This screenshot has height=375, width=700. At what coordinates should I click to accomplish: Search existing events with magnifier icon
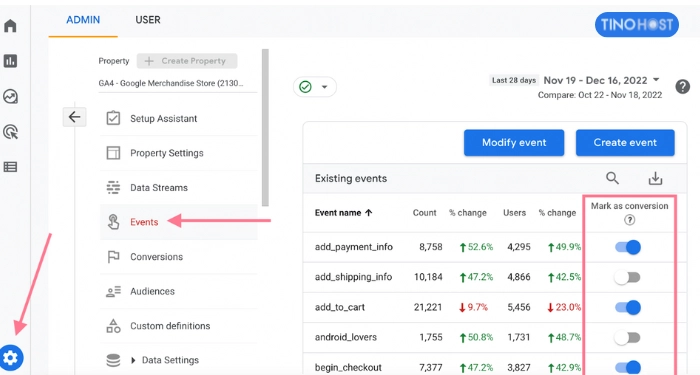tap(612, 178)
